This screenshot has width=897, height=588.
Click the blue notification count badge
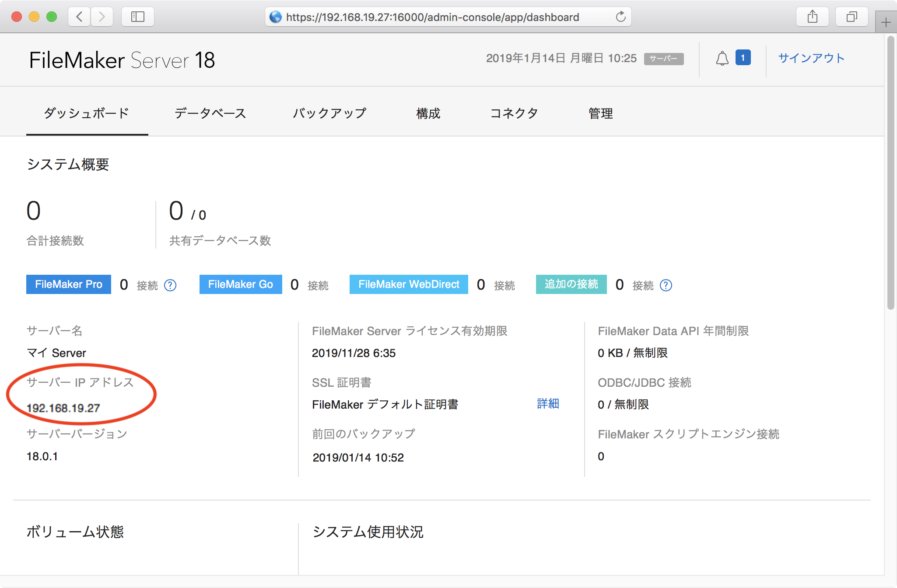743,58
